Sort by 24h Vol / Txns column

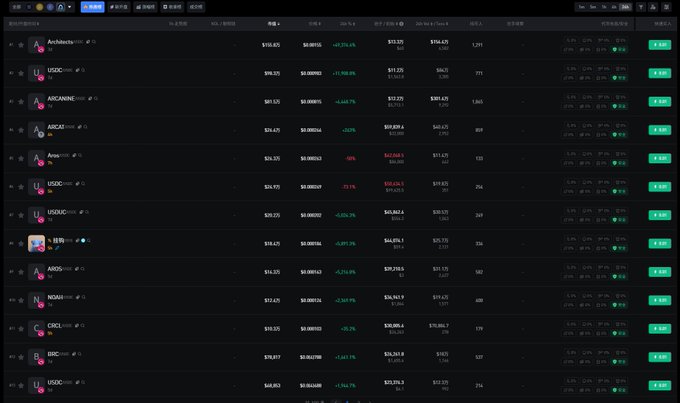point(432,24)
